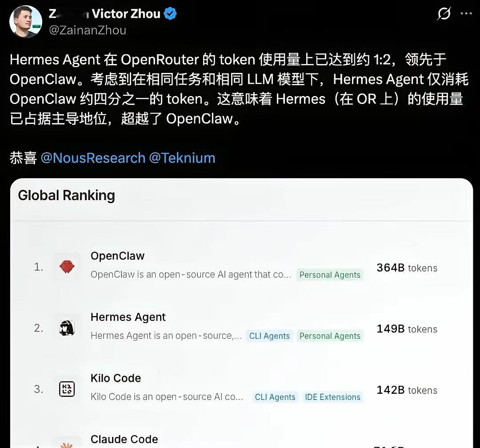This screenshot has height=448, width=480.
Task: Select Hermes Agent's Personal Agents tag
Action: pos(330,336)
